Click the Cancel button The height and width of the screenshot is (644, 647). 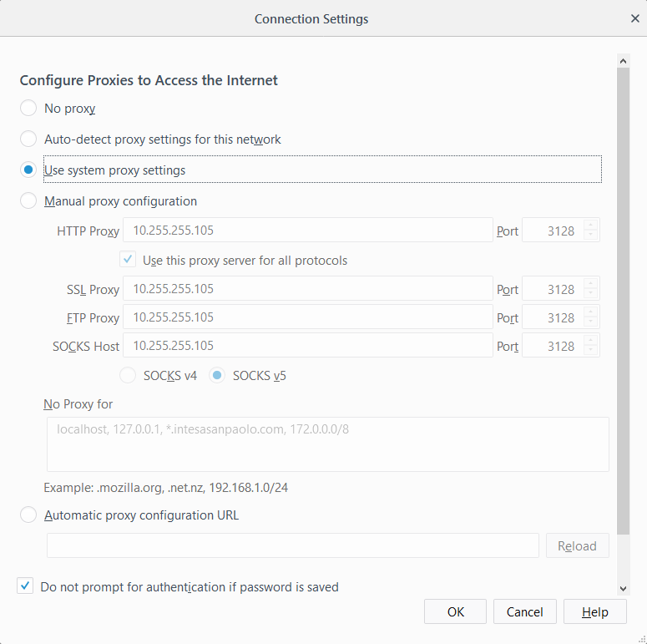tap(524, 611)
